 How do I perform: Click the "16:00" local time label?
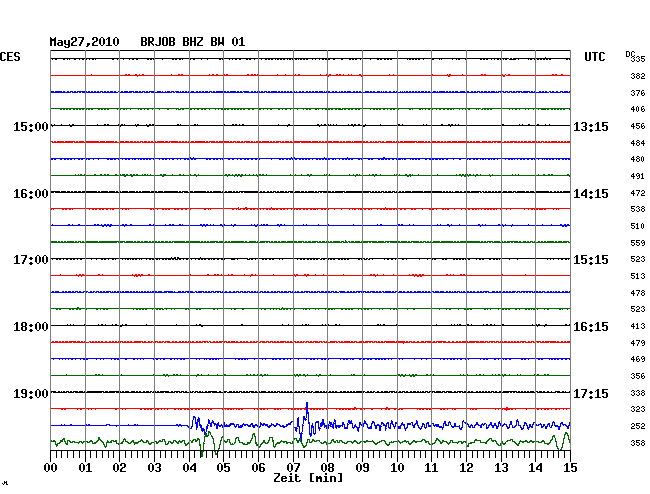[x=30, y=194]
